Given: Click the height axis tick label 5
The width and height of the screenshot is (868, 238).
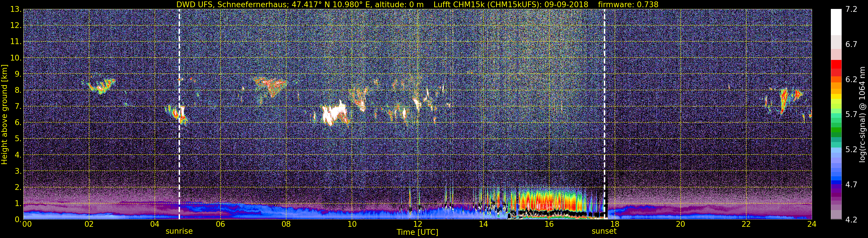Looking at the screenshot, I should (18, 139).
